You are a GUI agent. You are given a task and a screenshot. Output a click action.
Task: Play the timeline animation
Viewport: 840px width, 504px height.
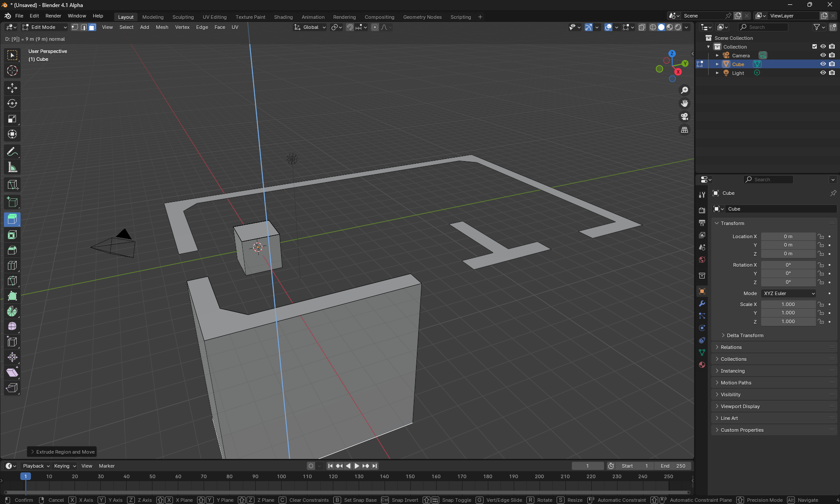pos(357,466)
